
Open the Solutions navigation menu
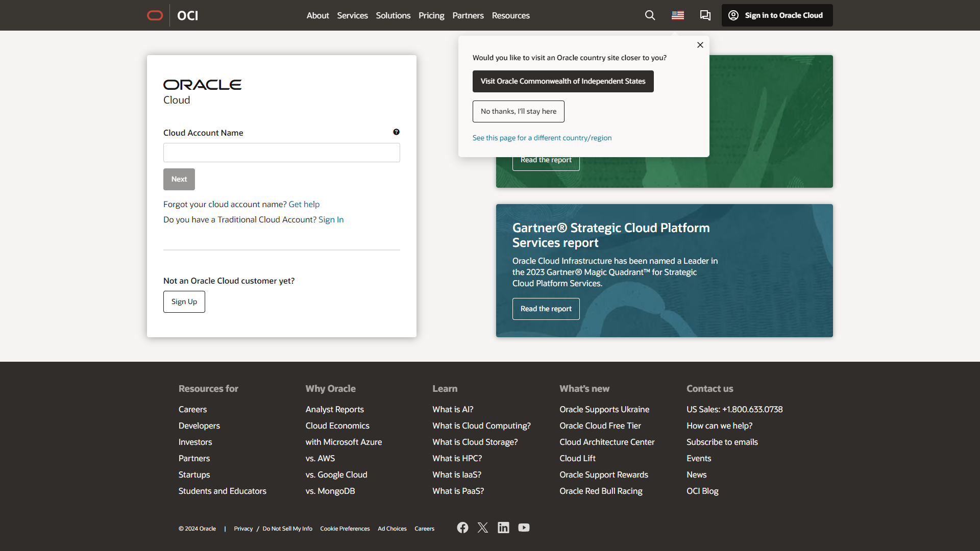pyautogui.click(x=393, y=15)
